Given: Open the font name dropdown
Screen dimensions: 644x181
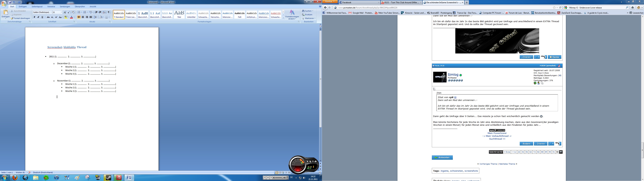Looking at the screenshot, I should (x=51, y=12).
